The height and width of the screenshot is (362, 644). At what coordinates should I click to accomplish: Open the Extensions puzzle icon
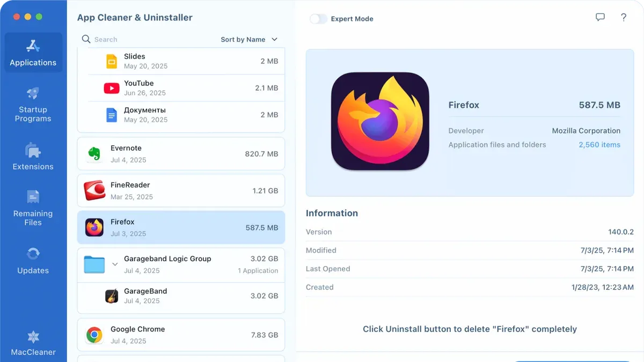click(x=33, y=150)
